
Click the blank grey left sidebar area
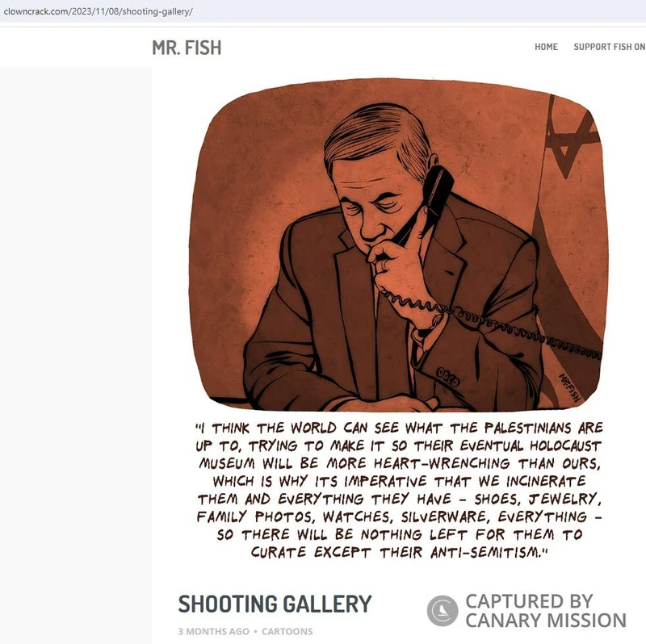tap(76, 355)
